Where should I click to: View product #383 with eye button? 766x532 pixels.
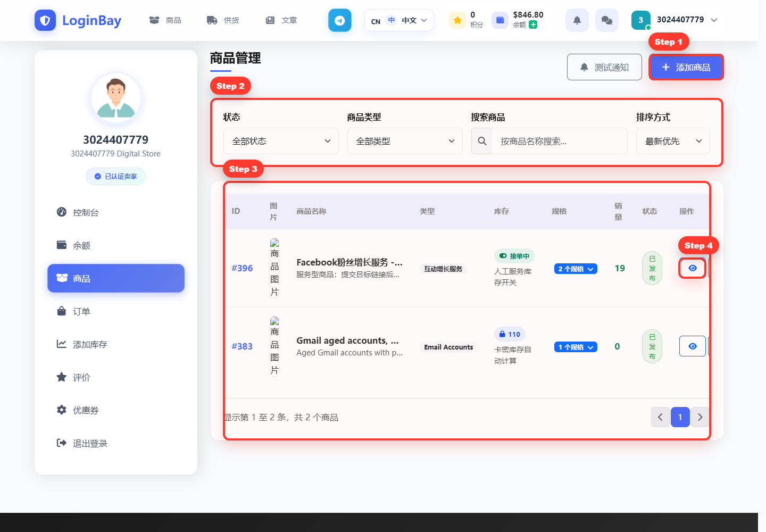coord(693,346)
